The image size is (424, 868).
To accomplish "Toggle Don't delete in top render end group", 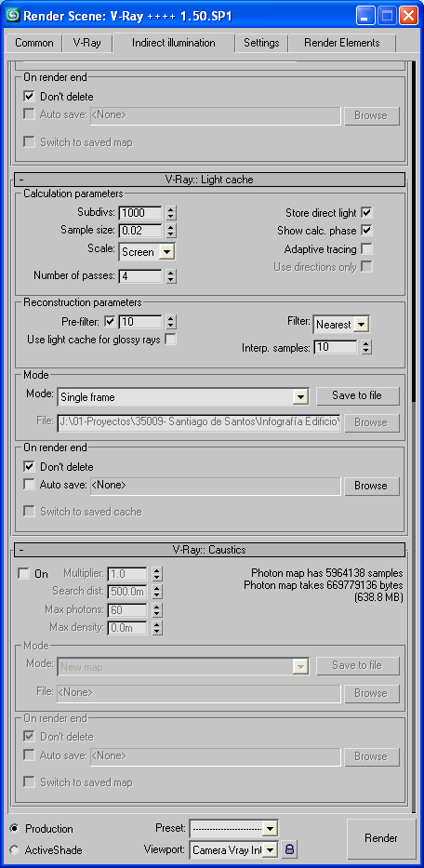I will click(30, 97).
